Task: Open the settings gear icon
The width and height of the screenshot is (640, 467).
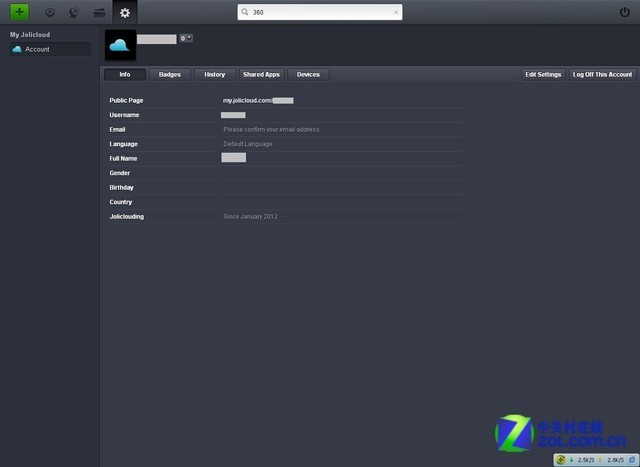Action: point(124,12)
